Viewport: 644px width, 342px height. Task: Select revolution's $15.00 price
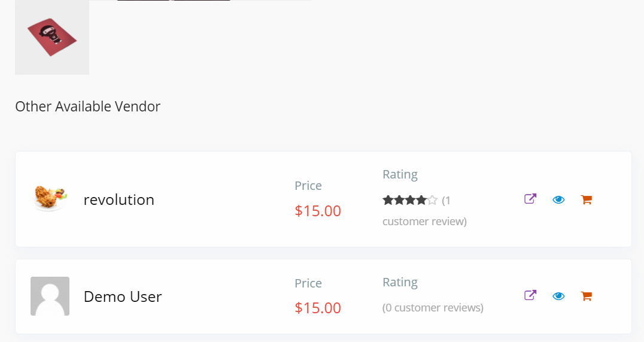tap(318, 211)
